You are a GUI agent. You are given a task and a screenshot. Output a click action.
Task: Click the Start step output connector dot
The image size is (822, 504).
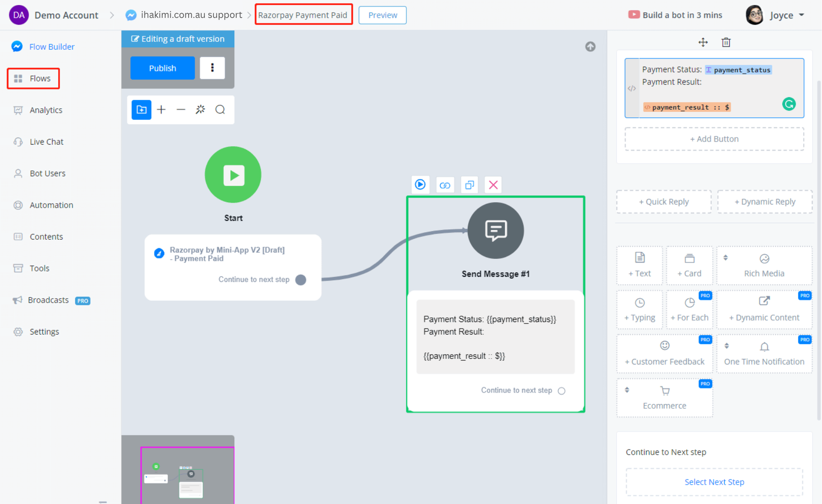point(300,280)
